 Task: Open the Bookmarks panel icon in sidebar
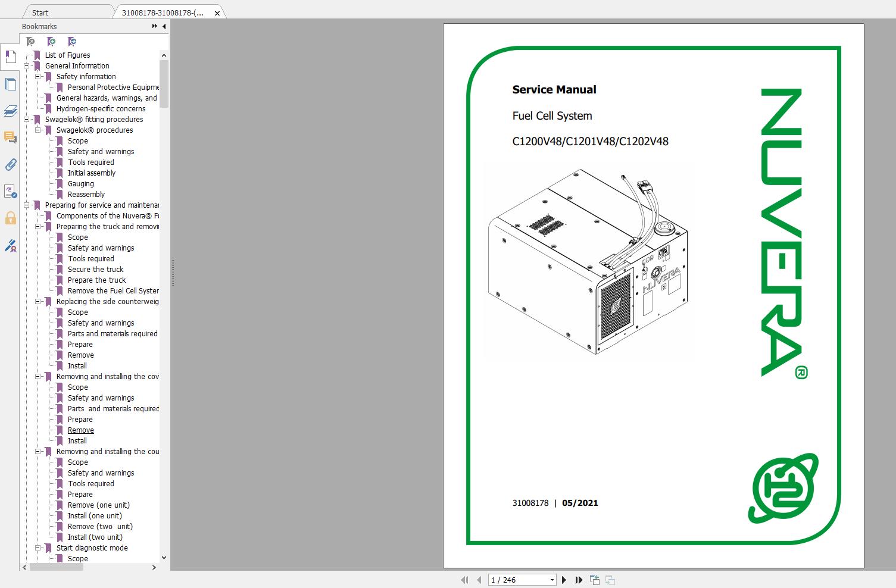coord(10,57)
